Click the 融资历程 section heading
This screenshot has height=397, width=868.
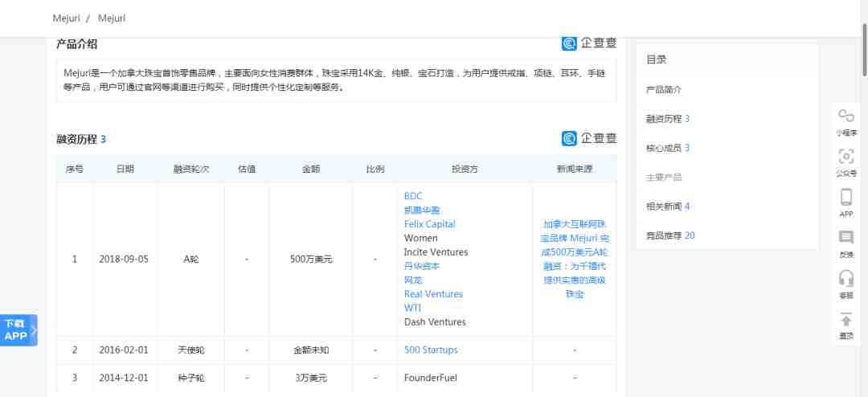point(81,139)
